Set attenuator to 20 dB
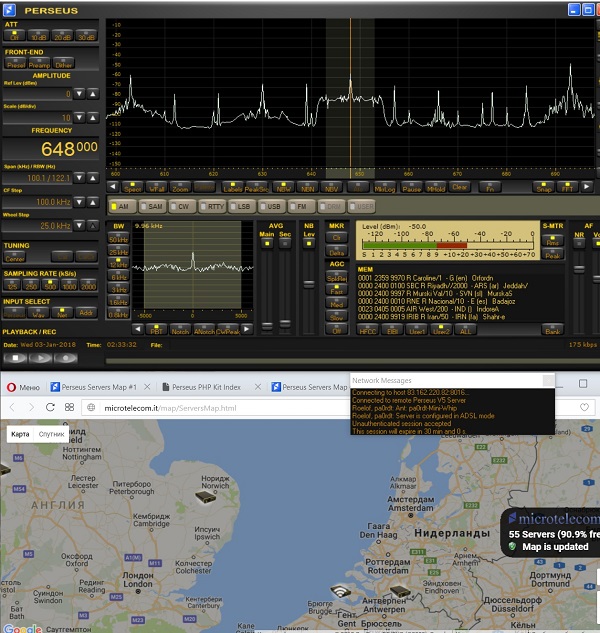This screenshot has height=633, width=600. pos(63,36)
